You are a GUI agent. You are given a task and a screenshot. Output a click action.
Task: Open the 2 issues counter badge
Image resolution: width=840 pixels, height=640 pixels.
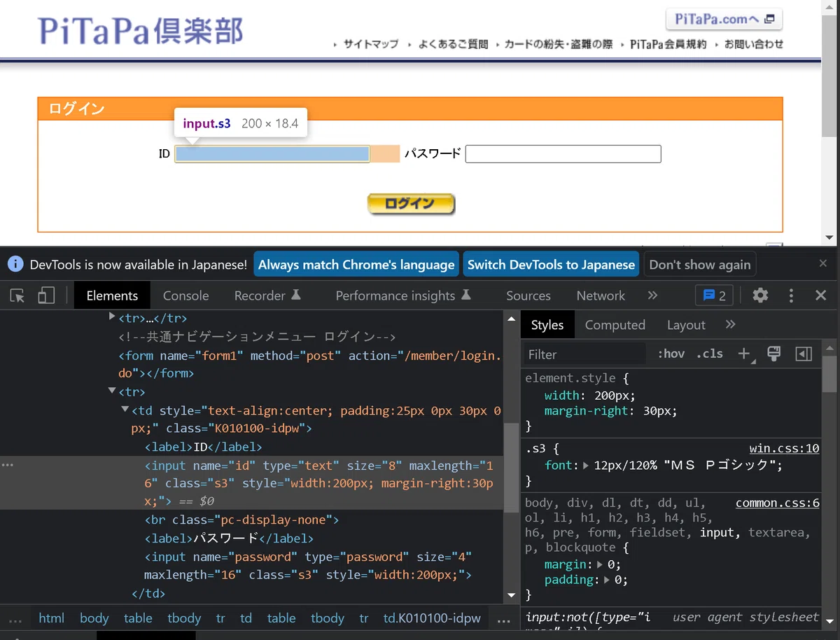click(714, 295)
